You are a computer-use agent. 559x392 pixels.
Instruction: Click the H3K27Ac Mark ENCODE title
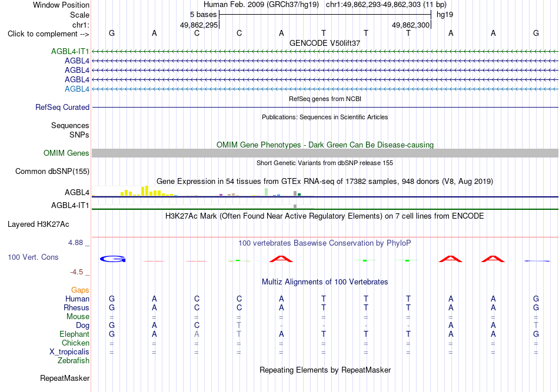pyautogui.click(x=325, y=216)
